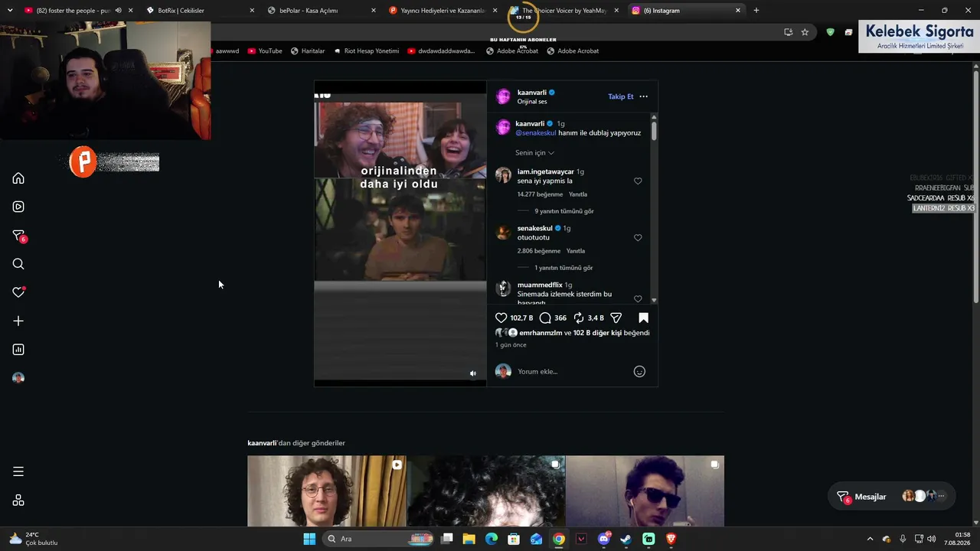Open the YouTube bookmark in bookmarks bar
This screenshot has width=980, height=551.
(x=265, y=51)
